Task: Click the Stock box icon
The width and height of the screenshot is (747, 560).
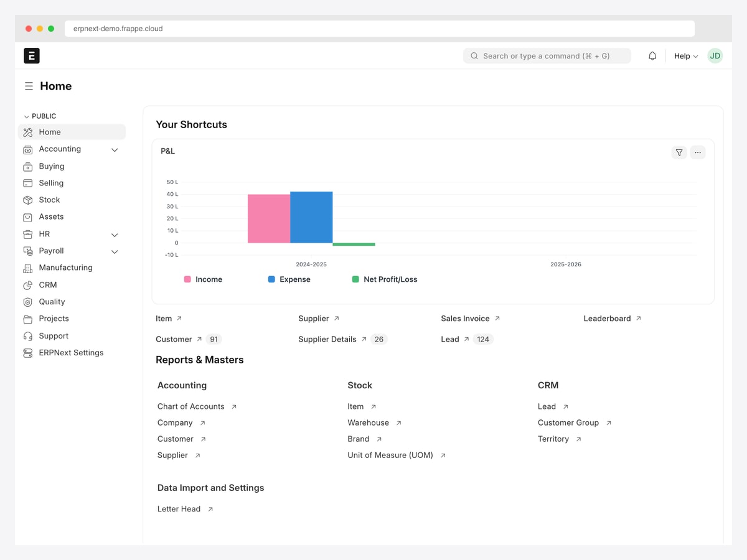Action: [27, 200]
